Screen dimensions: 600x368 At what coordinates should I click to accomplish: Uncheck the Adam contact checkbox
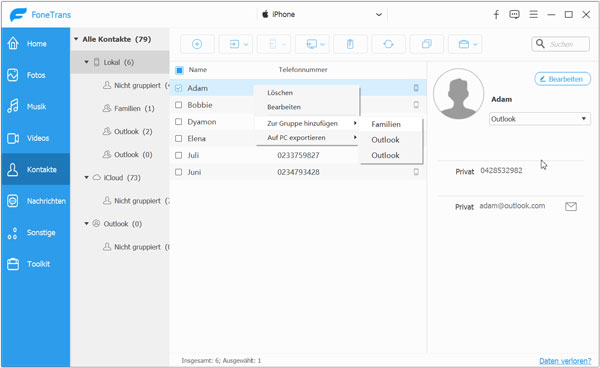point(178,88)
